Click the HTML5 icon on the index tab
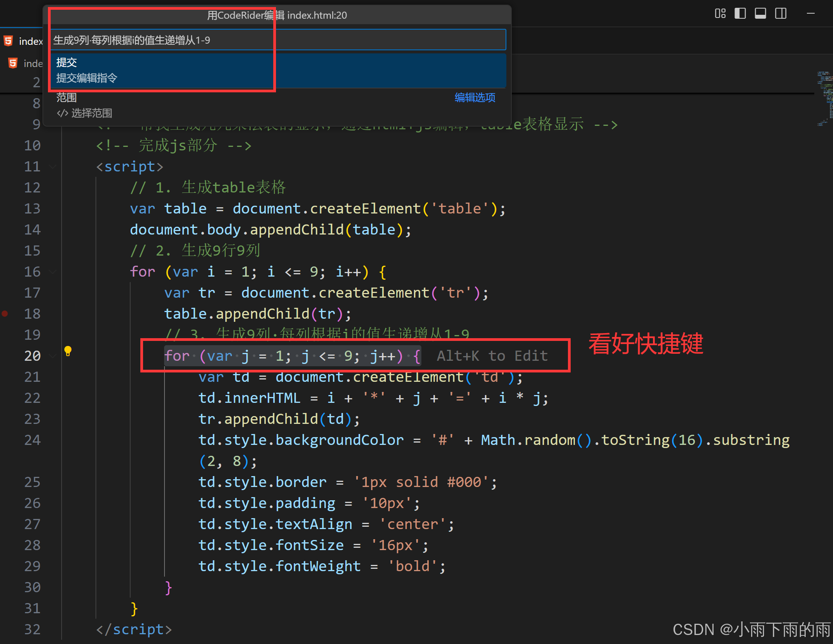 point(9,41)
